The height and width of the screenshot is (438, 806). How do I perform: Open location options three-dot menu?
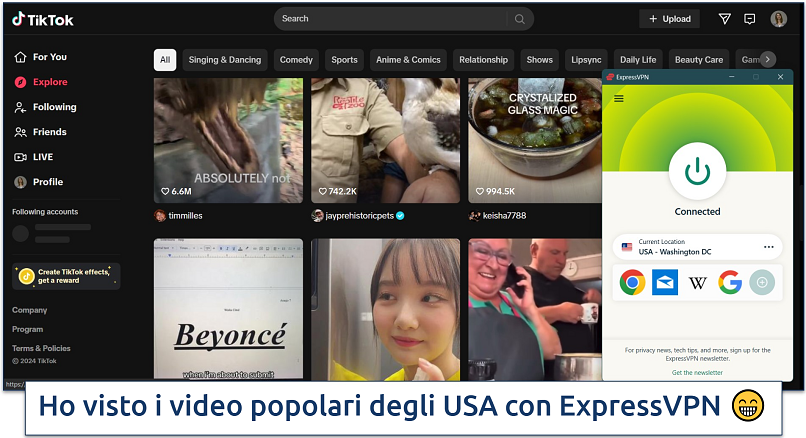pyautogui.click(x=768, y=247)
